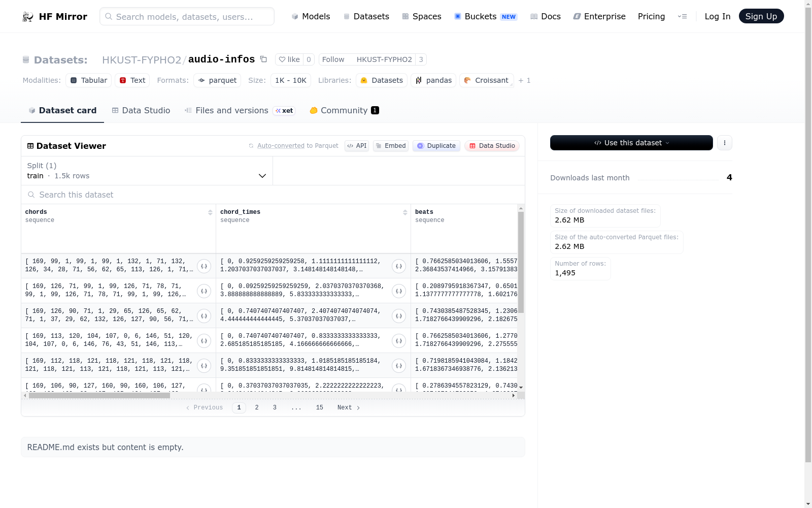Expand the chords cell starting 169, 126, 90
Screen dimensions: 812x508
(204, 315)
